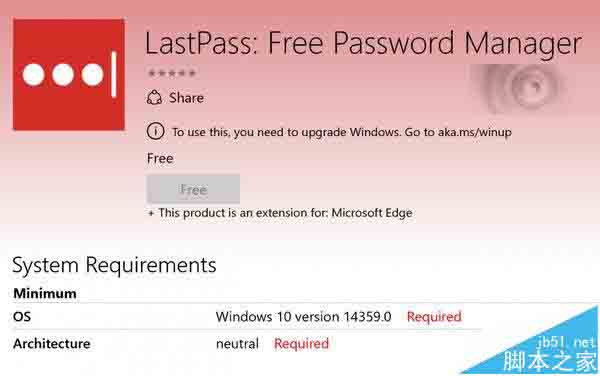Click the Share text label
Viewport: 600px width, 376px height.
(186, 98)
